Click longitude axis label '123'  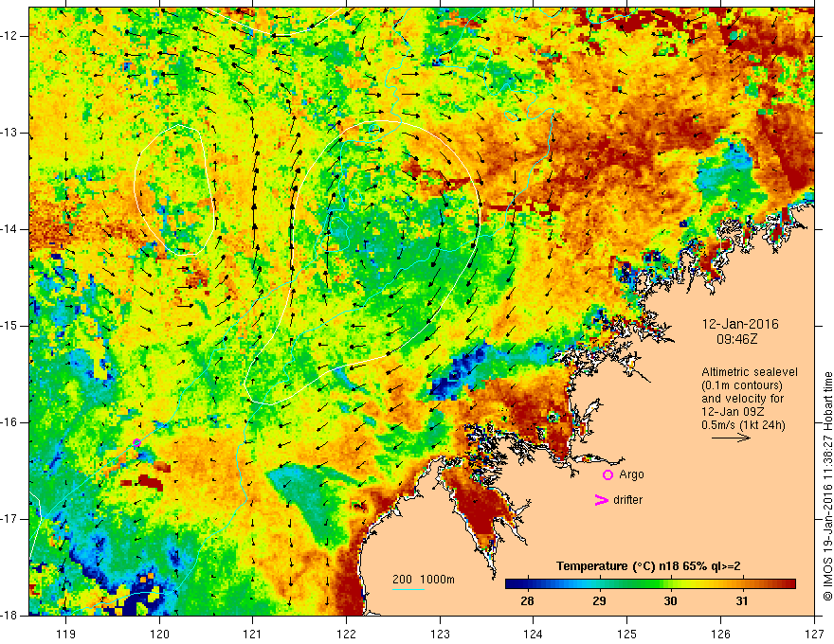tap(440, 634)
